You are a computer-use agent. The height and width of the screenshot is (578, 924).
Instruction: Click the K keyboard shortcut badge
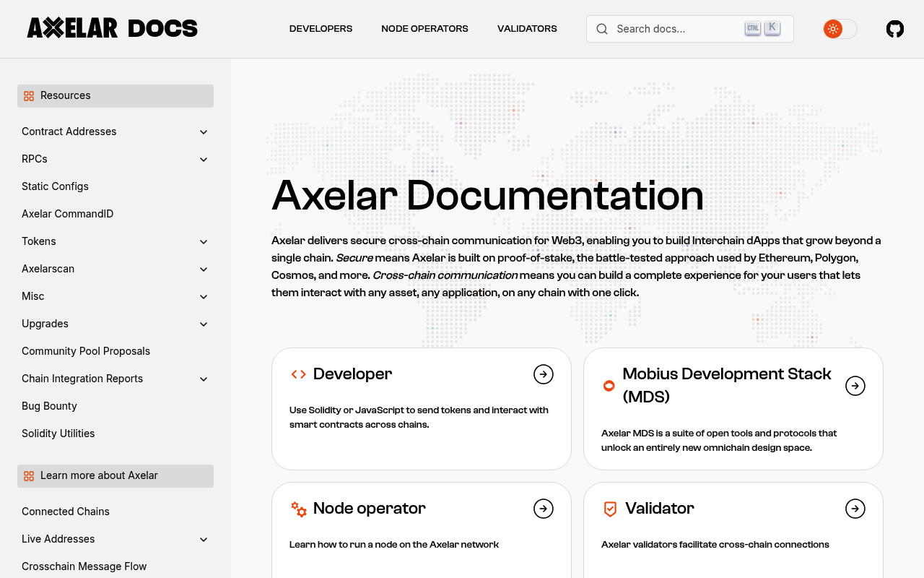click(x=772, y=28)
